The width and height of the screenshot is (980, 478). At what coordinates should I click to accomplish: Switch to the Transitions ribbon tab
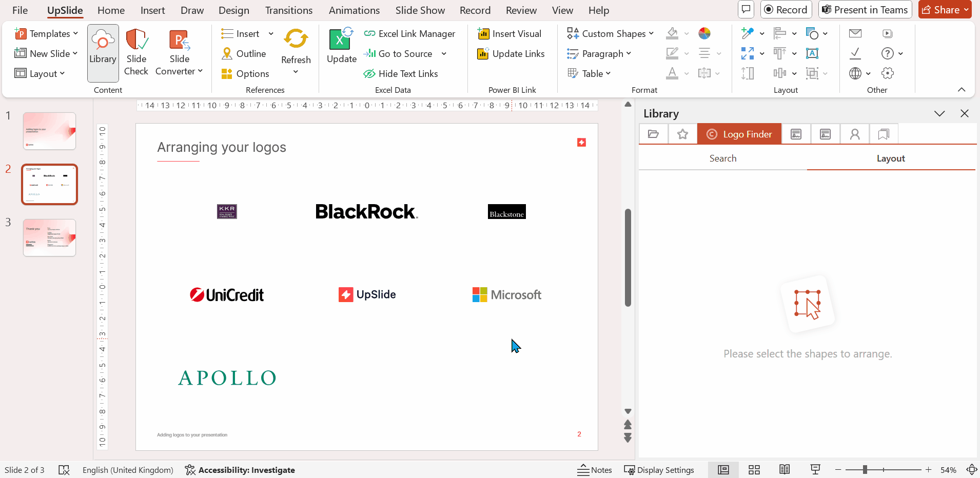click(x=289, y=10)
